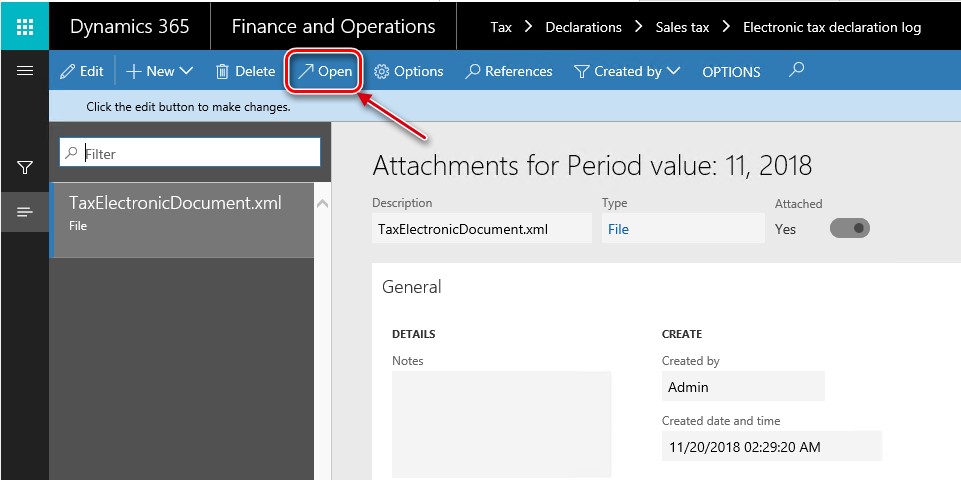Click the Created by Admin field

743,387
